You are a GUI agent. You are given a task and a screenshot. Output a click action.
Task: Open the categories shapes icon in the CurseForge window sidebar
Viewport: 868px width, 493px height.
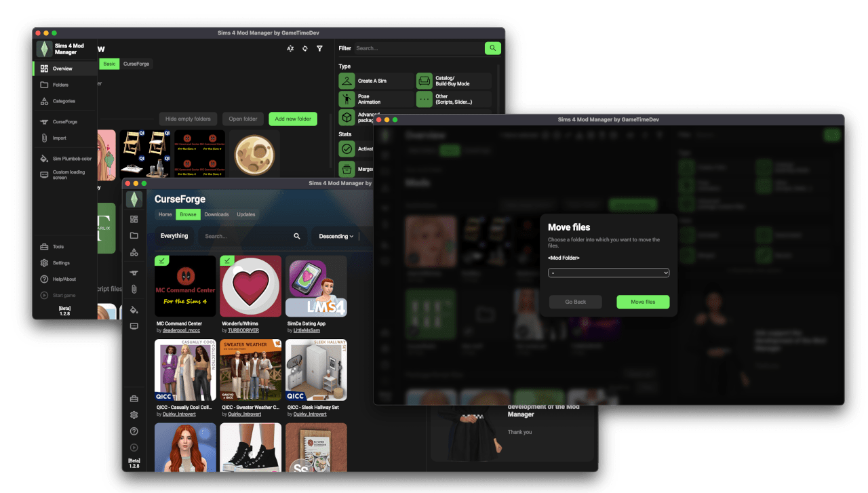[134, 252]
